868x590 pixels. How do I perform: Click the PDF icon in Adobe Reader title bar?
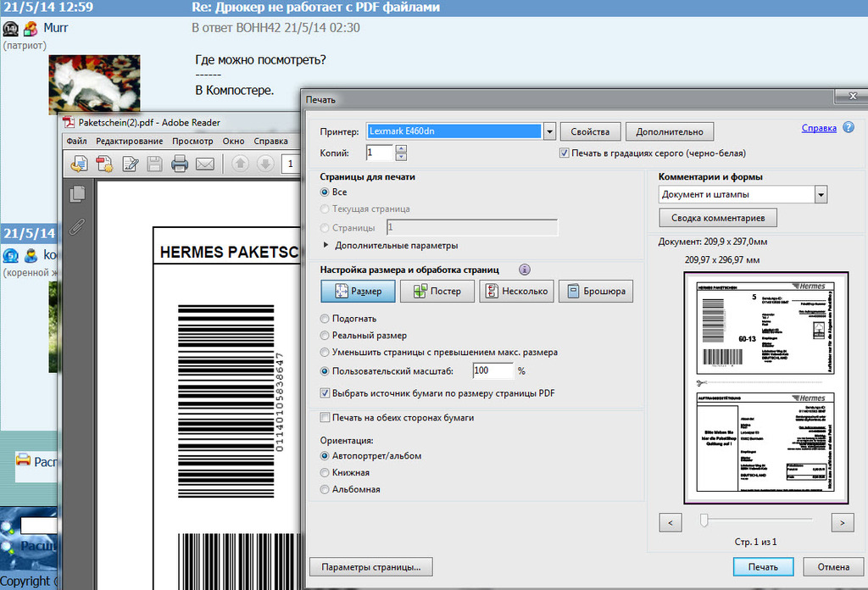point(69,122)
